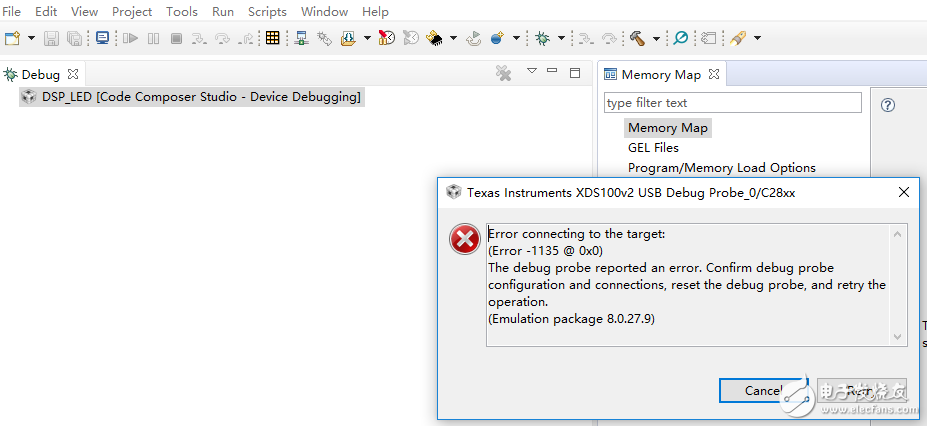Click the Step Return arrow icon
927x426 pixels.
245,38
